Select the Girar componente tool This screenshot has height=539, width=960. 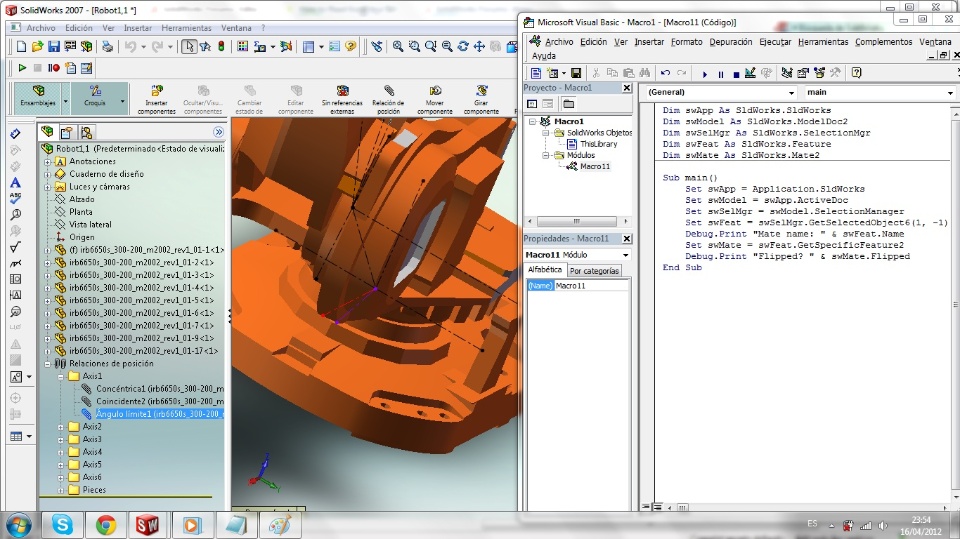coord(481,99)
